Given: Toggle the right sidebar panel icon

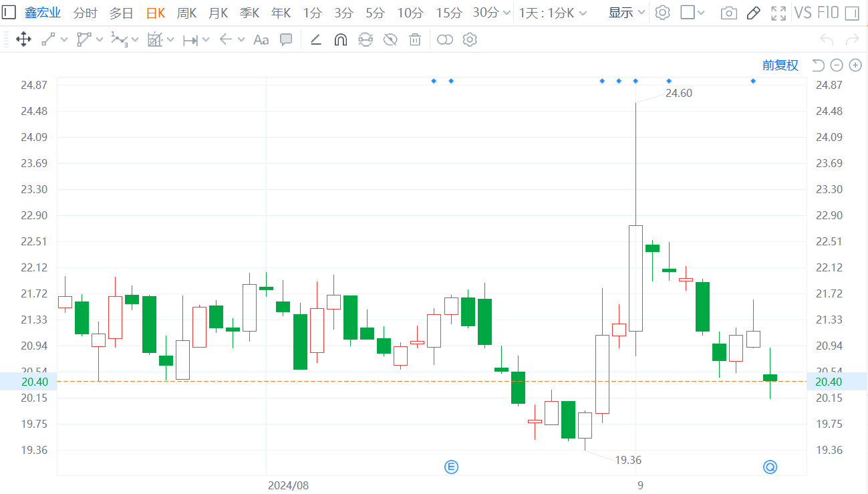Looking at the screenshot, I should pos(852,13).
